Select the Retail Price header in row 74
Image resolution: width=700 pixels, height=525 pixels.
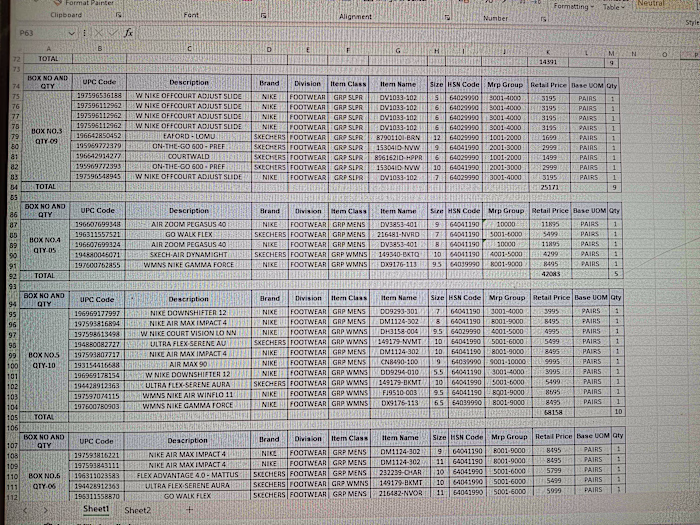point(549,85)
